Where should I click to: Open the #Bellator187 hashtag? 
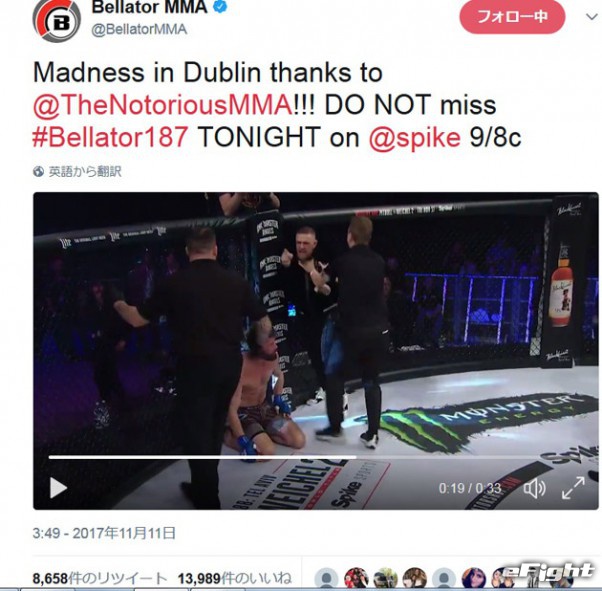[x=110, y=137]
